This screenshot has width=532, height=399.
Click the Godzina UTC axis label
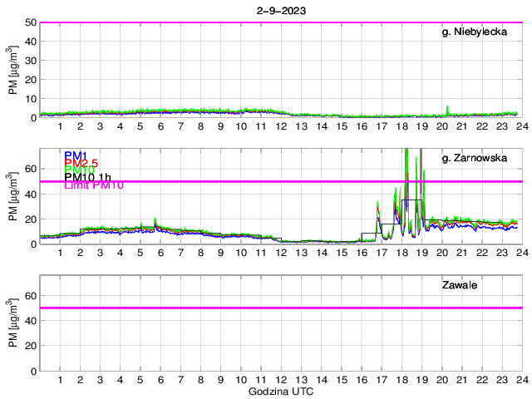(281, 391)
